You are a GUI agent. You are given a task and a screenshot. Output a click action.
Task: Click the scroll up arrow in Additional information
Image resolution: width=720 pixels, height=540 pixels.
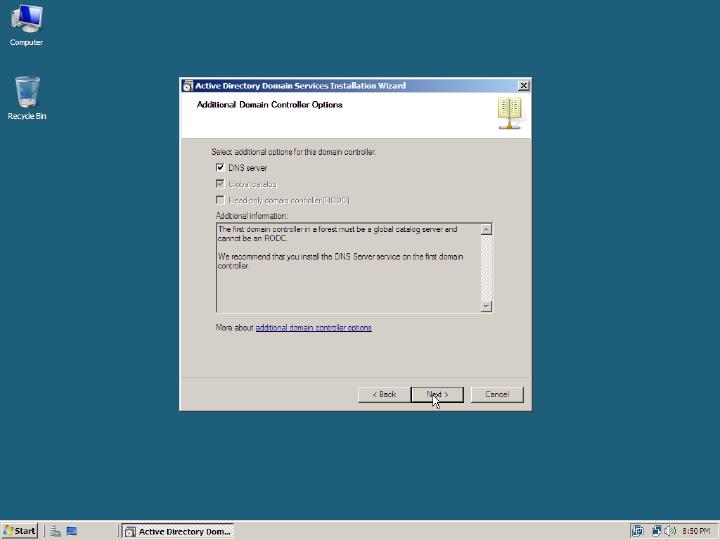(x=486, y=229)
